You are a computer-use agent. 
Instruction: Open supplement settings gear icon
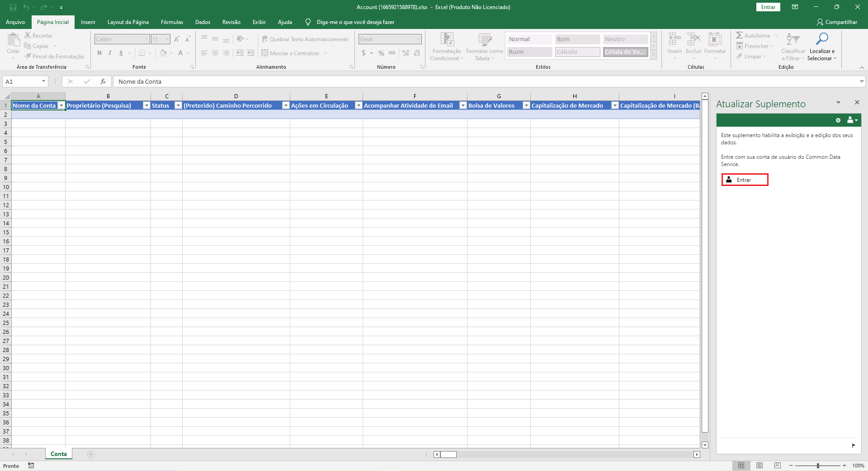click(x=838, y=120)
